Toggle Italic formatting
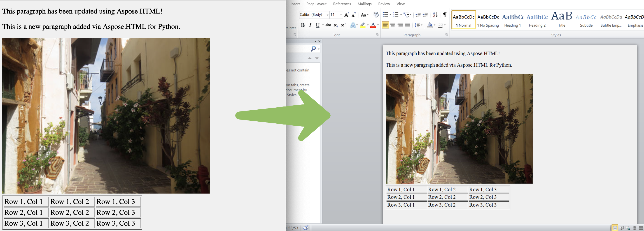The height and width of the screenshot is (231, 644). 310,25
